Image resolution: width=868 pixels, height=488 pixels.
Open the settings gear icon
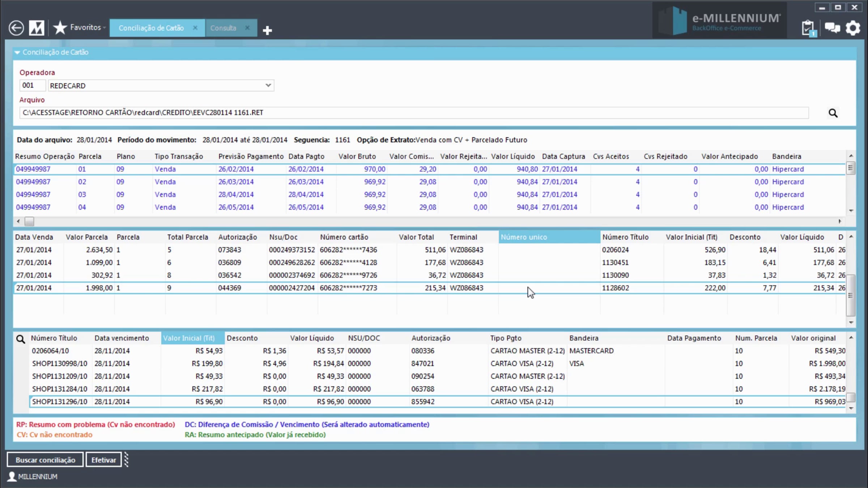(853, 28)
